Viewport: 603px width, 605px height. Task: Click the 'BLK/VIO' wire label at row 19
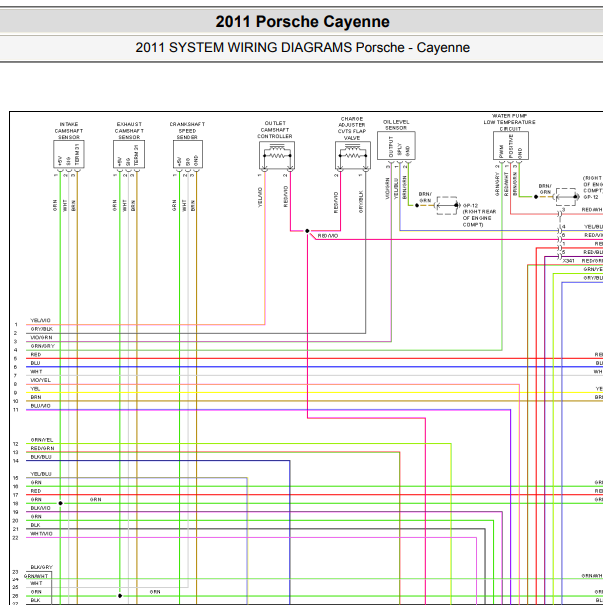41,508
